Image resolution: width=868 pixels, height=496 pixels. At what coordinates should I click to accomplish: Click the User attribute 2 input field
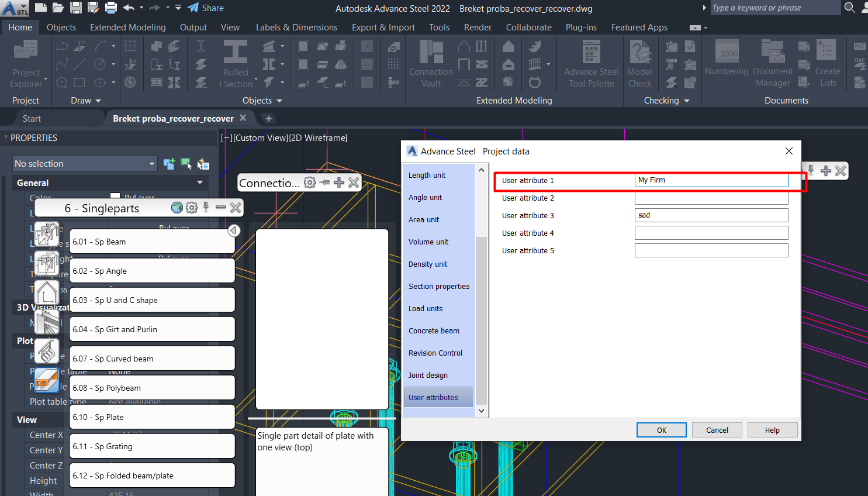point(711,198)
